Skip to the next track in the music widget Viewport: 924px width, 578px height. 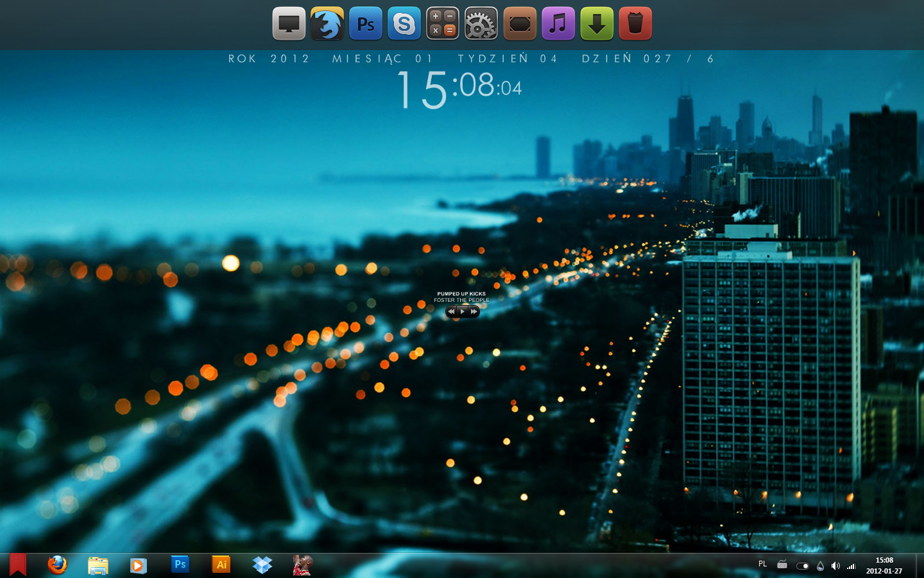pyautogui.click(x=474, y=311)
